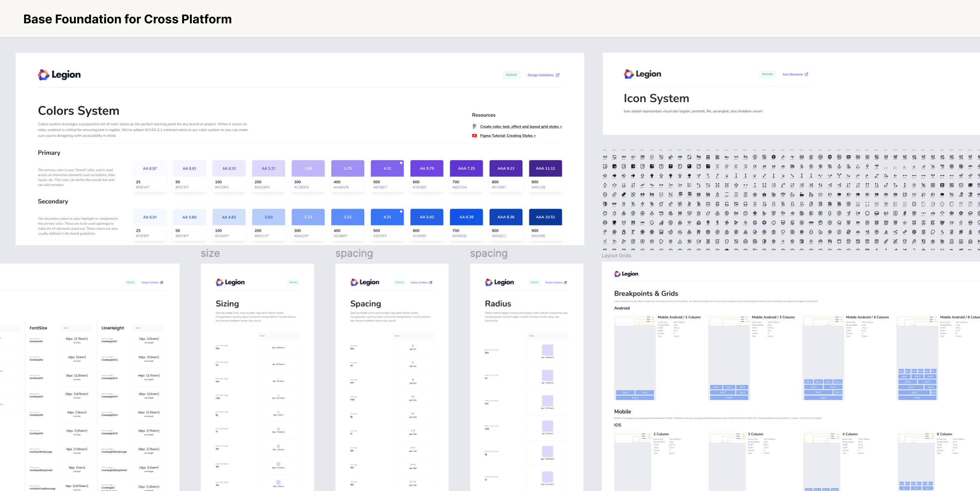Click the C# language icon
The width and height of the screenshot is (980, 491).
pos(858,213)
